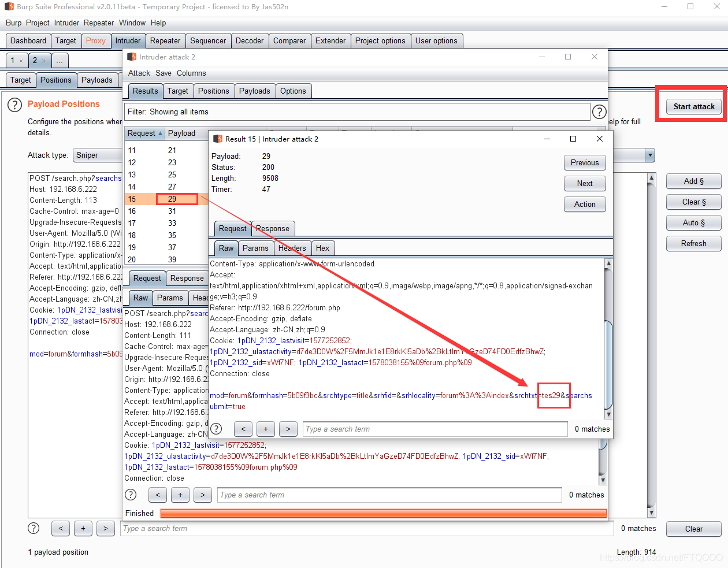
Task: Click plus button in Intruder attack search bar
Action: pos(180,495)
